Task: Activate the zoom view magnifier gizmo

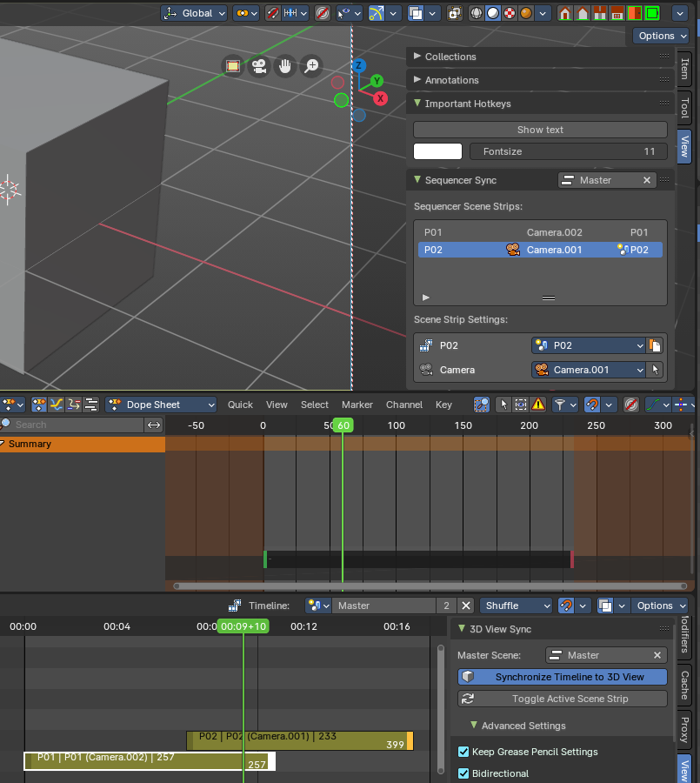Action: pyautogui.click(x=311, y=66)
